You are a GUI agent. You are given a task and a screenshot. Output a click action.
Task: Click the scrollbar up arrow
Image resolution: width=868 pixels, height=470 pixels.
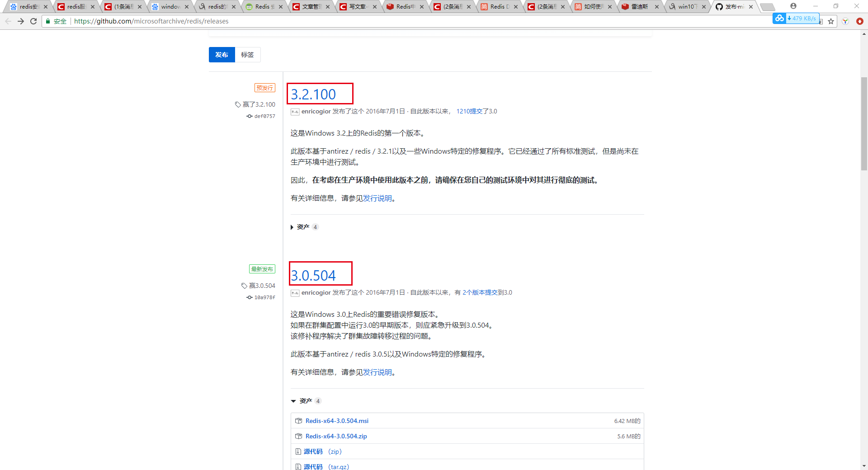click(x=864, y=33)
